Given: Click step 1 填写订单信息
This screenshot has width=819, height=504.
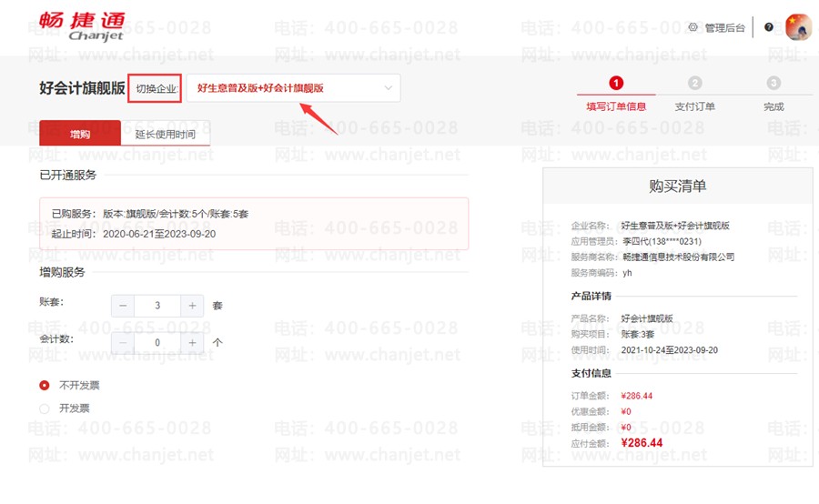Looking at the screenshot, I should point(616,94).
